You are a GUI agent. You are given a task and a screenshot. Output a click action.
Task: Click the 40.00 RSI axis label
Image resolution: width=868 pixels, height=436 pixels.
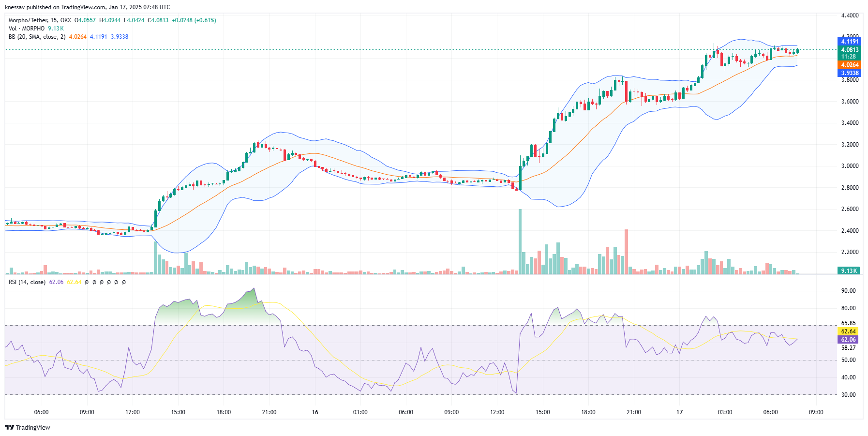pyautogui.click(x=848, y=377)
